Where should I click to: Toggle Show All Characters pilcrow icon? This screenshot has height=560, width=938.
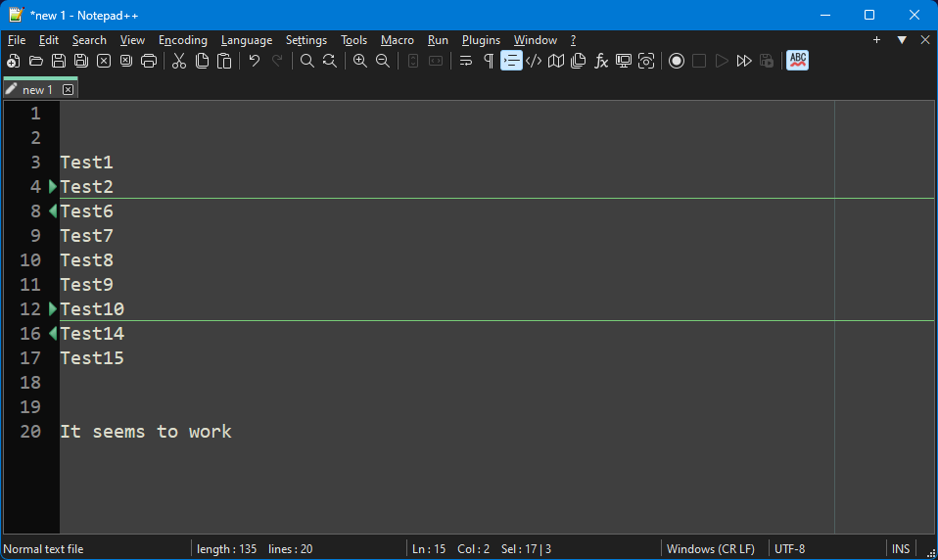coord(489,61)
